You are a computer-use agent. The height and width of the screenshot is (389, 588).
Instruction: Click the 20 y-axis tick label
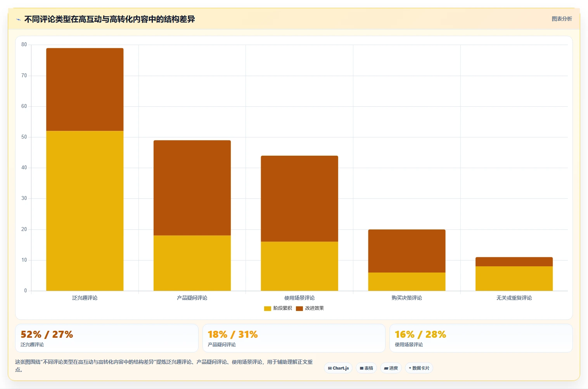click(x=24, y=229)
